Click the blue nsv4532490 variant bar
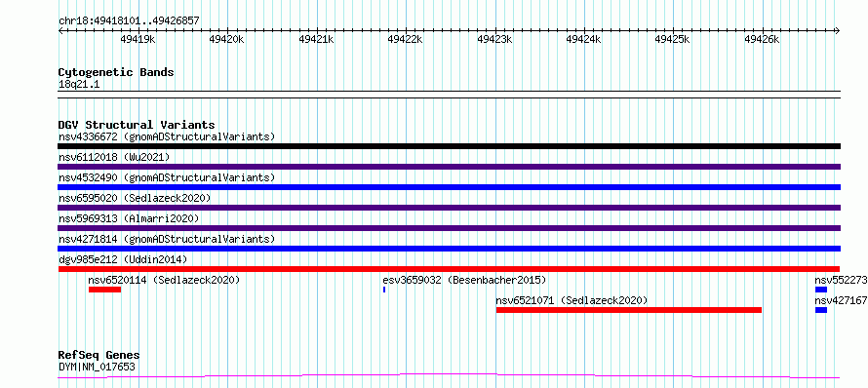This screenshot has width=868, height=388. (449, 187)
